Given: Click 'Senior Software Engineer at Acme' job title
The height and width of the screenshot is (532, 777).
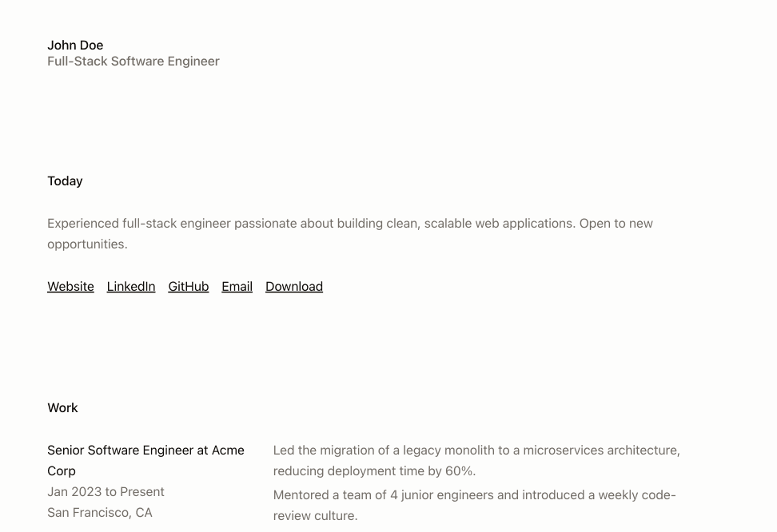Looking at the screenshot, I should [x=145, y=451].
